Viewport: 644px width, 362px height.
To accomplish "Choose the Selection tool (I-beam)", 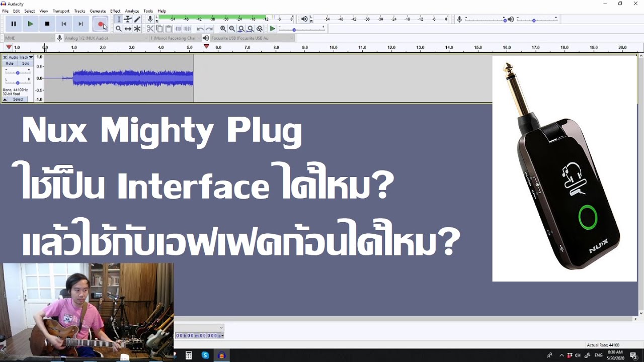I will 118,19.
